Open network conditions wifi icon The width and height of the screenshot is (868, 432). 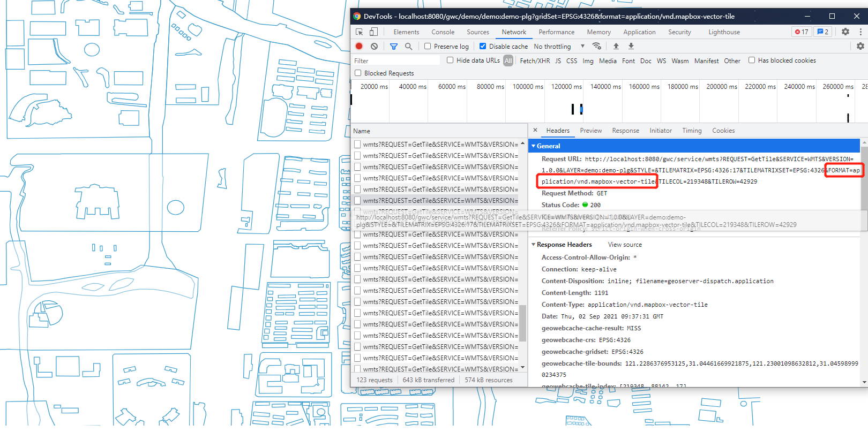597,47
